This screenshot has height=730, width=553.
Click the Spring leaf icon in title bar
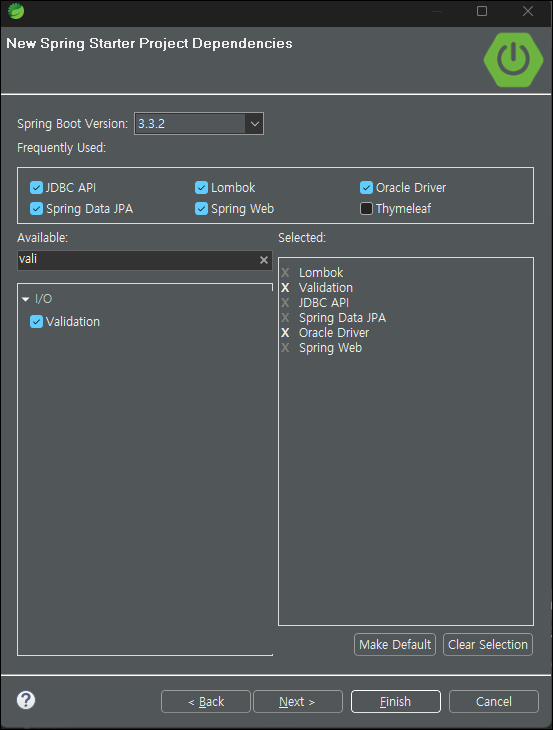point(16,11)
